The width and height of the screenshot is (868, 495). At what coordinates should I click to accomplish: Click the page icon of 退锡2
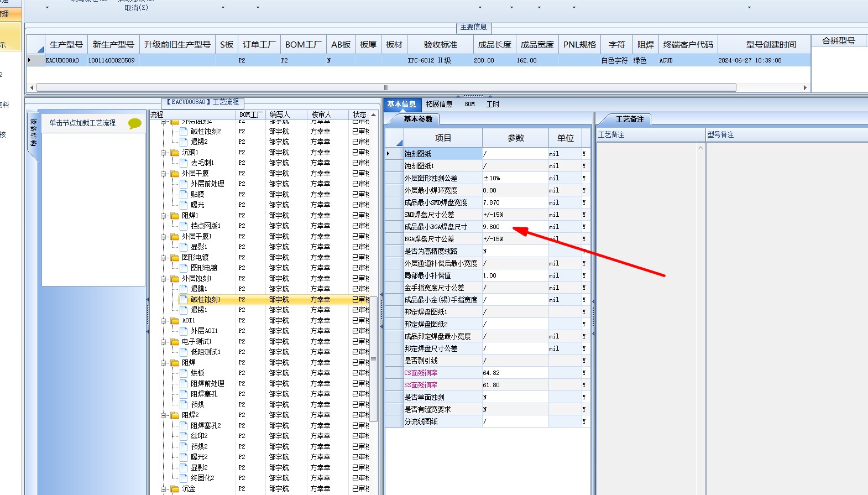click(184, 142)
